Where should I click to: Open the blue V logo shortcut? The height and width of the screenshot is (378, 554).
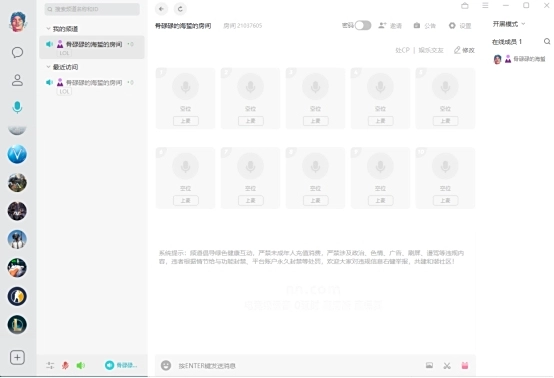coord(17,154)
